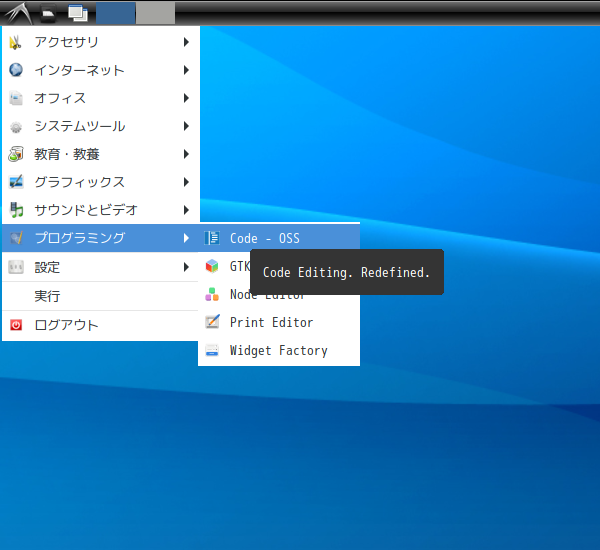Viewport: 600px width, 550px height.
Task: Open the file manager panel icon
Action: click(x=48, y=13)
